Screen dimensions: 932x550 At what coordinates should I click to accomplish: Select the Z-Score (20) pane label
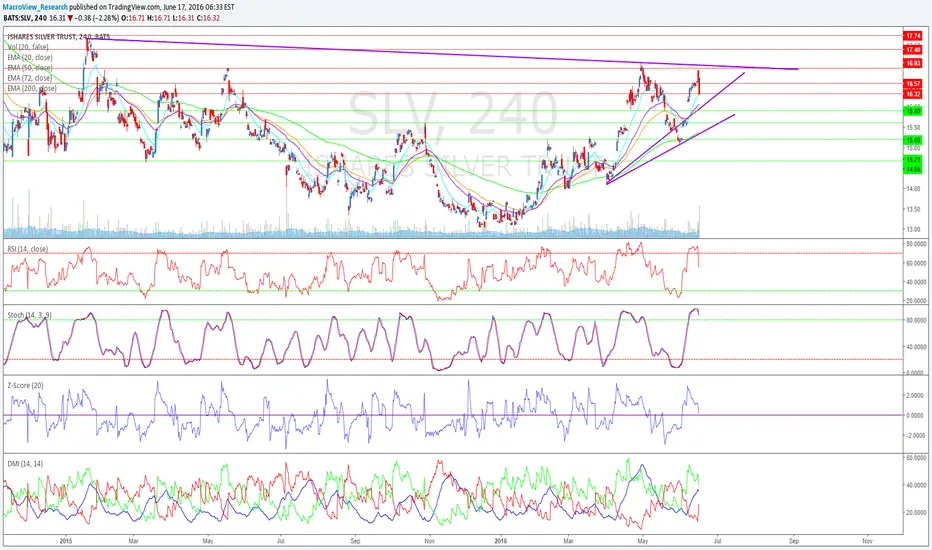click(25, 385)
